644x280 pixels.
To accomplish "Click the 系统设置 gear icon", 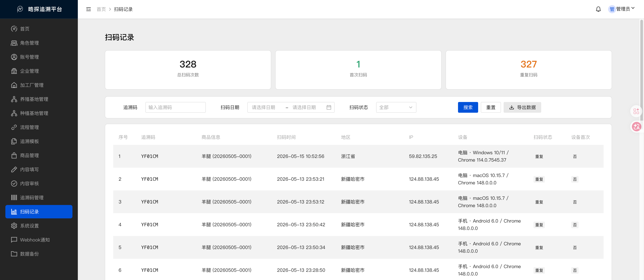I will tap(14, 226).
